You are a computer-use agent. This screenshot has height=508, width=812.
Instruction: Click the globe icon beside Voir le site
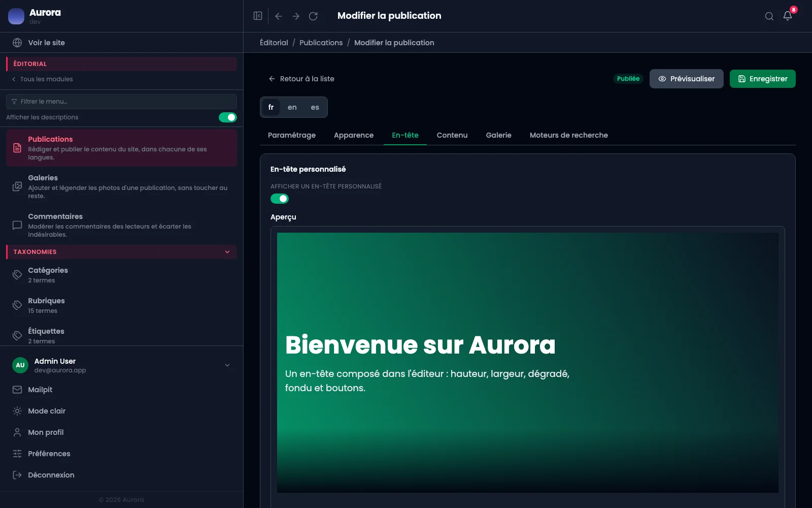point(17,43)
